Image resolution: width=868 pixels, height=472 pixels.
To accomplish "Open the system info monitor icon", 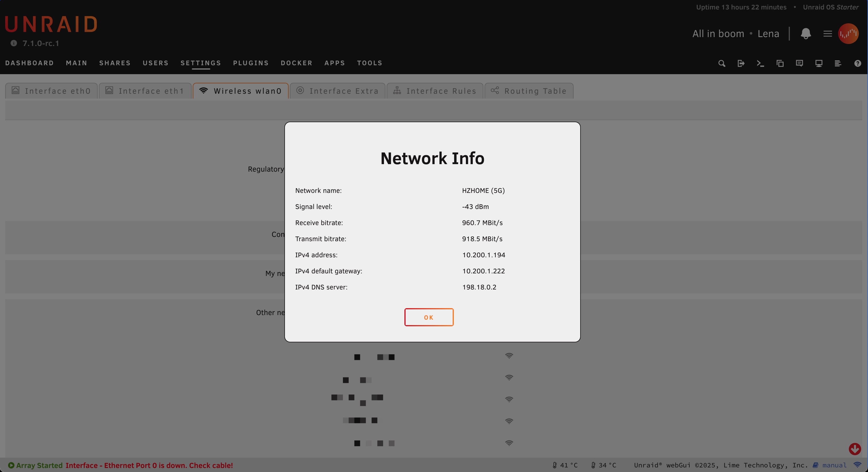I will point(819,63).
